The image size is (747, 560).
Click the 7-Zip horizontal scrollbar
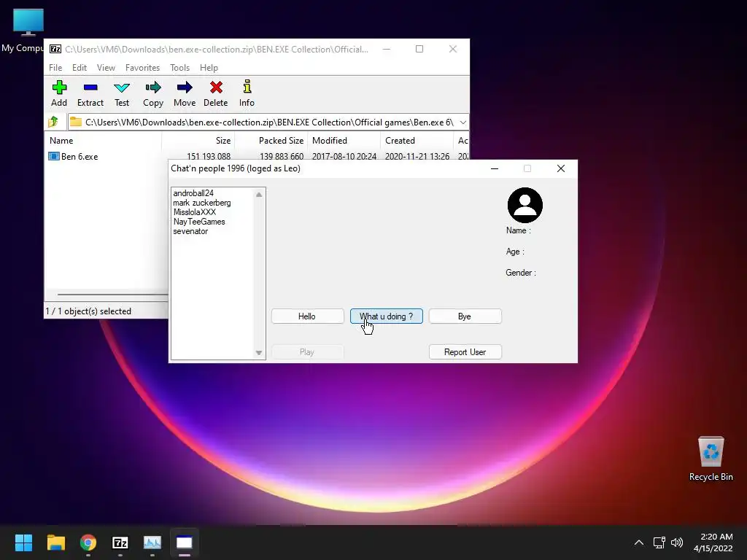tap(112, 295)
